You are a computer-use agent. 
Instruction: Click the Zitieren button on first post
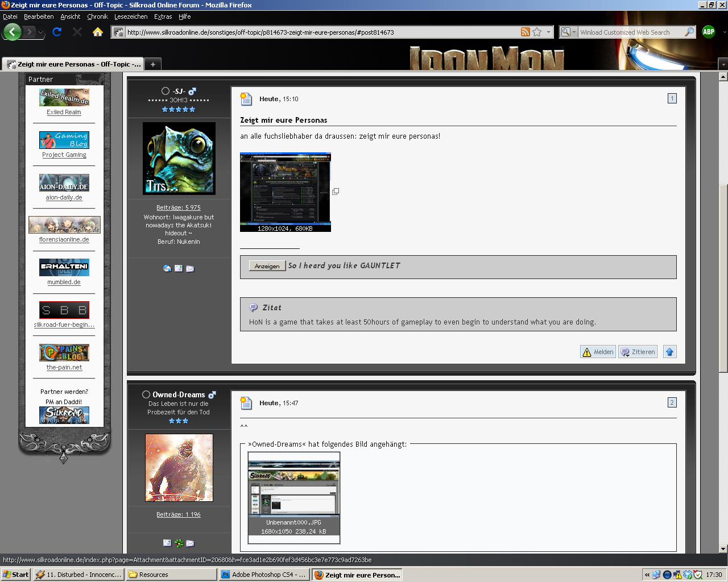[x=638, y=352]
